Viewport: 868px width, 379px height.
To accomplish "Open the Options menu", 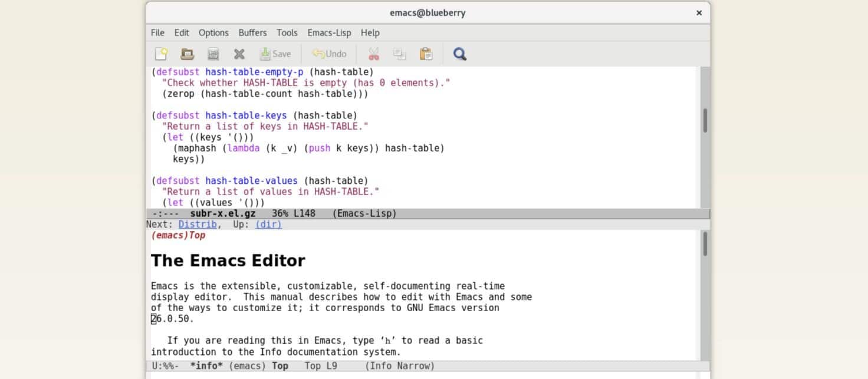I will click(213, 32).
